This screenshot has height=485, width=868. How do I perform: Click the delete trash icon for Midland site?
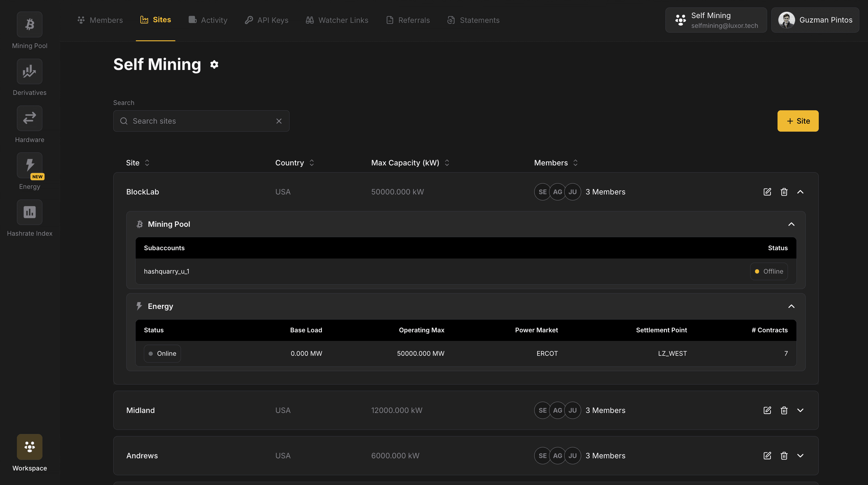[784, 410]
